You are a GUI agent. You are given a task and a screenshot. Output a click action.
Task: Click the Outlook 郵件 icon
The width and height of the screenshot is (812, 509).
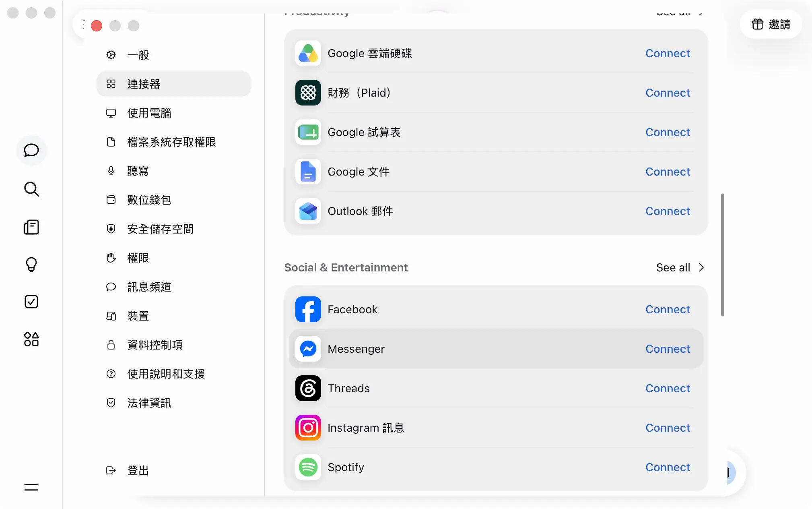[x=308, y=211]
